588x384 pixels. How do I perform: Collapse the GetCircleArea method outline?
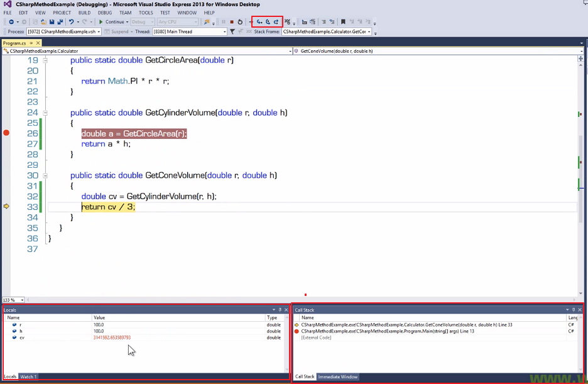pyautogui.click(x=45, y=60)
